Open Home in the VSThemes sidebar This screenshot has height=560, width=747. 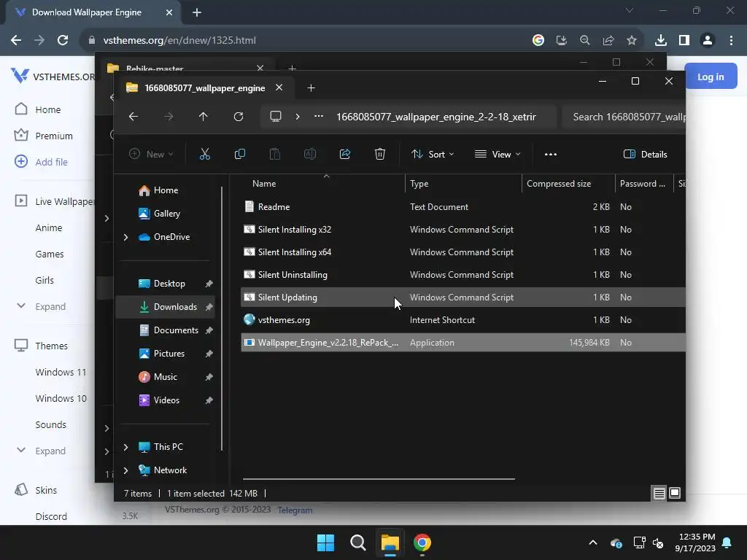click(x=47, y=109)
